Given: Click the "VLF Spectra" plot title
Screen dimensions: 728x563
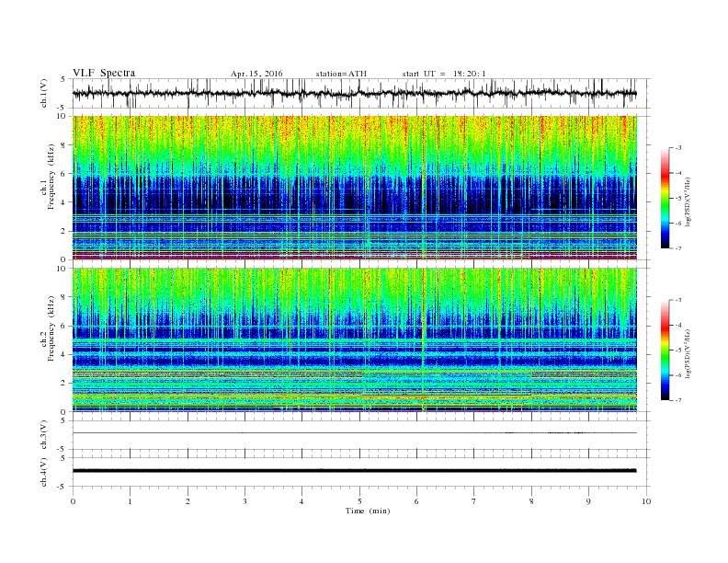Looking at the screenshot, I should tap(104, 73).
